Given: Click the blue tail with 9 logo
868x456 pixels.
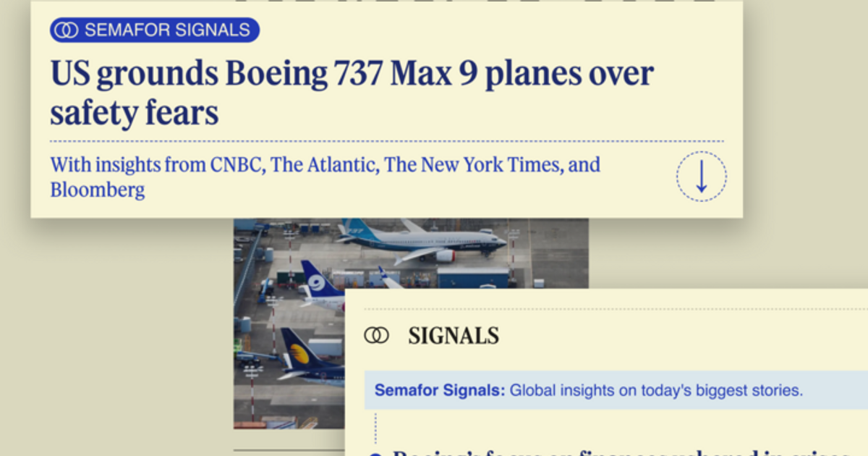Looking at the screenshot, I should coord(316,281).
